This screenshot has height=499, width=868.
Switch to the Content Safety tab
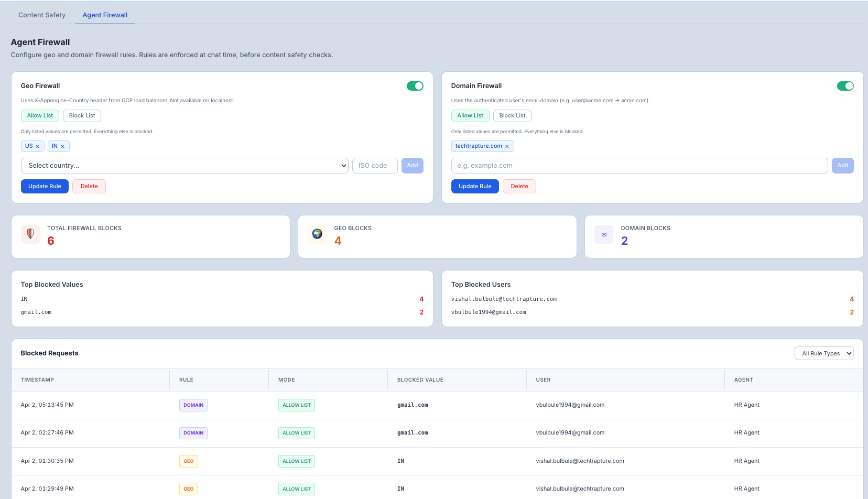point(41,15)
